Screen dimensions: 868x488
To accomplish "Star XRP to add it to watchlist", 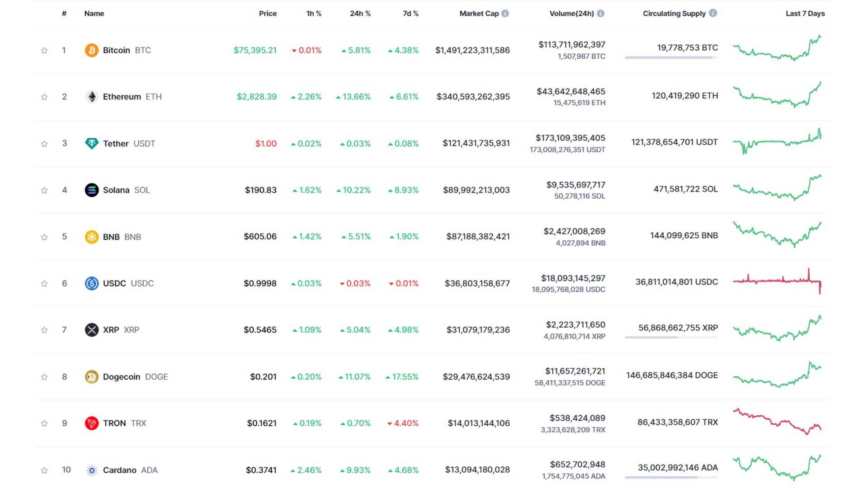I will point(44,330).
